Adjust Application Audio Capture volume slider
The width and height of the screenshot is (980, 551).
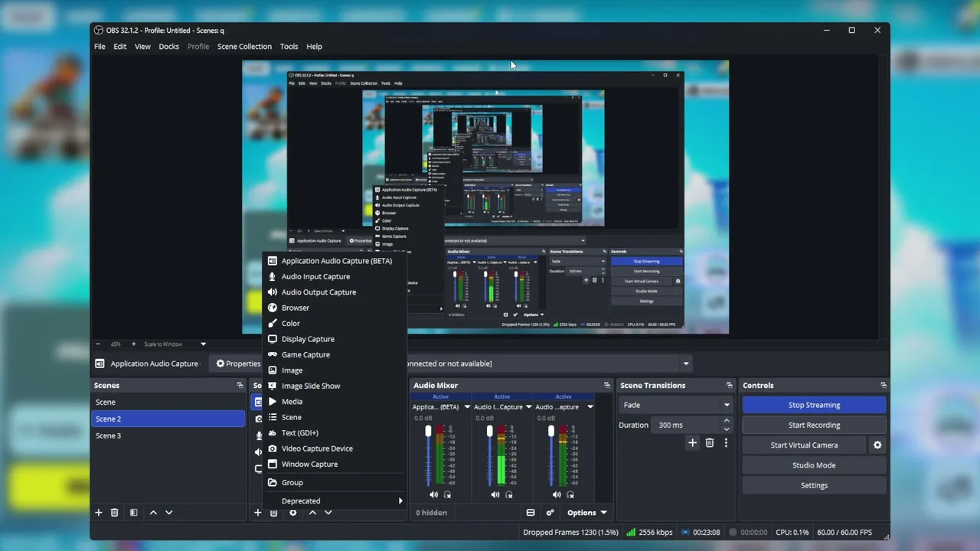tap(428, 432)
